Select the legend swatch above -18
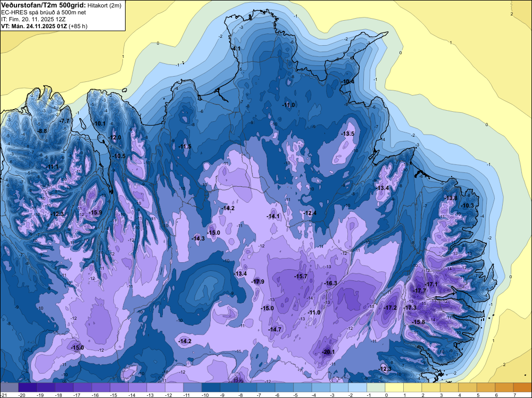This screenshot has width=532, height=398. [x=64, y=387]
